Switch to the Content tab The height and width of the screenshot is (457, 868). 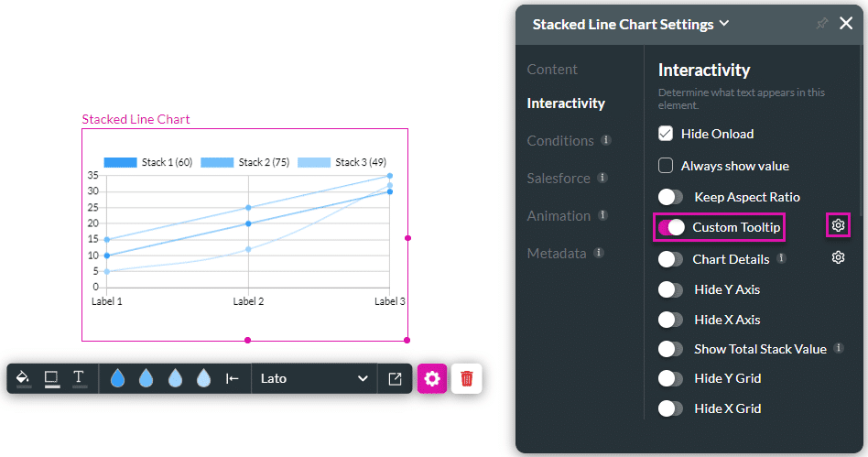pyautogui.click(x=552, y=70)
